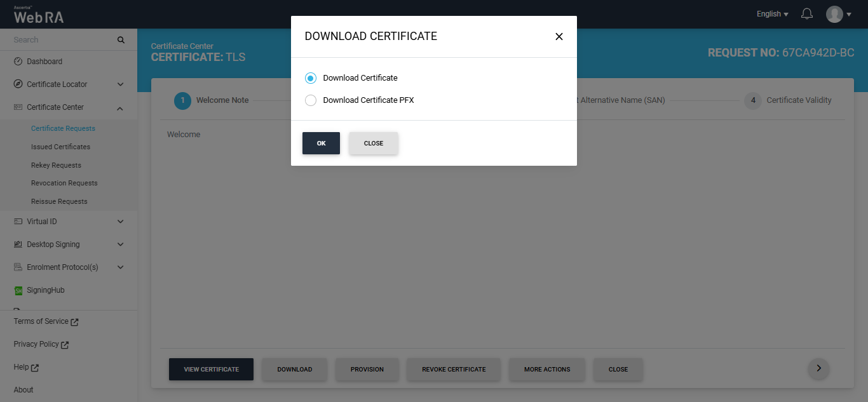Select the Download Certificate radio option

(x=311, y=78)
